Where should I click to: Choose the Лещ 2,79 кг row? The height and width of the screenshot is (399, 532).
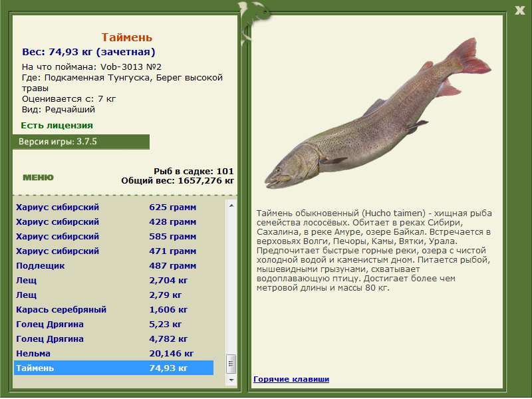click(113, 295)
